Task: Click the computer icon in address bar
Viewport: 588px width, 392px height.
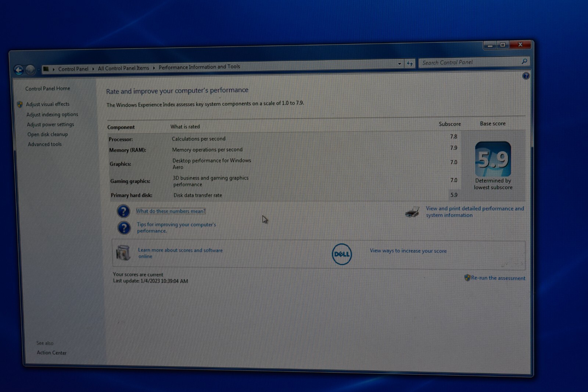Action: pyautogui.click(x=46, y=69)
